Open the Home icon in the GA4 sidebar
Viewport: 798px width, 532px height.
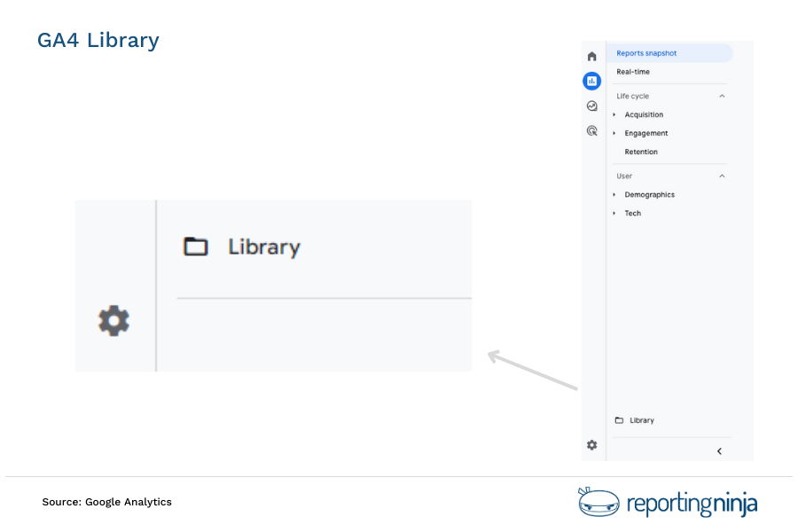click(x=591, y=56)
